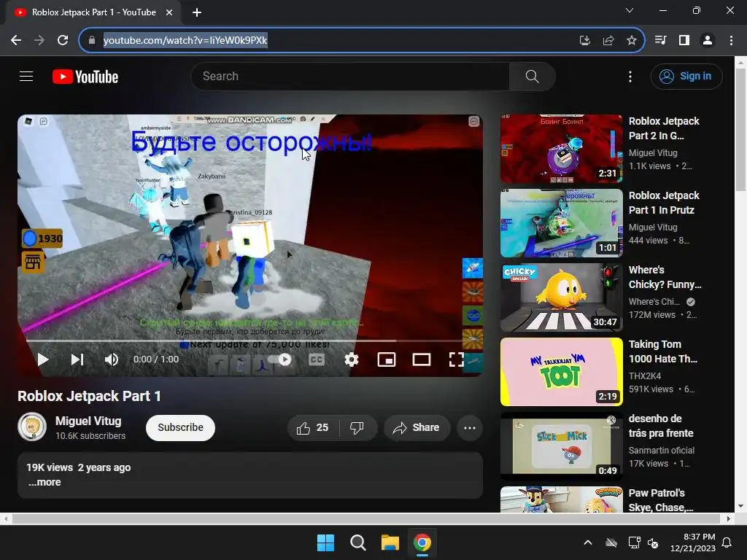Dislike this video

coord(357,427)
